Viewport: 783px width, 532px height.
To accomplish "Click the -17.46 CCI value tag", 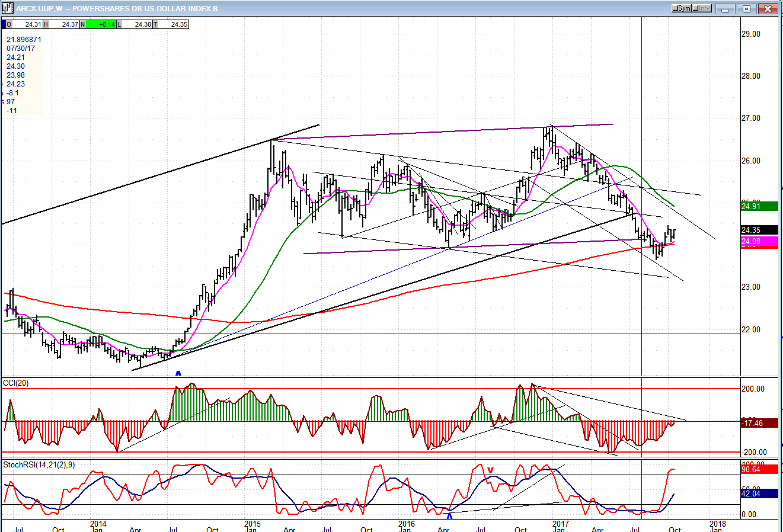I will (x=759, y=423).
